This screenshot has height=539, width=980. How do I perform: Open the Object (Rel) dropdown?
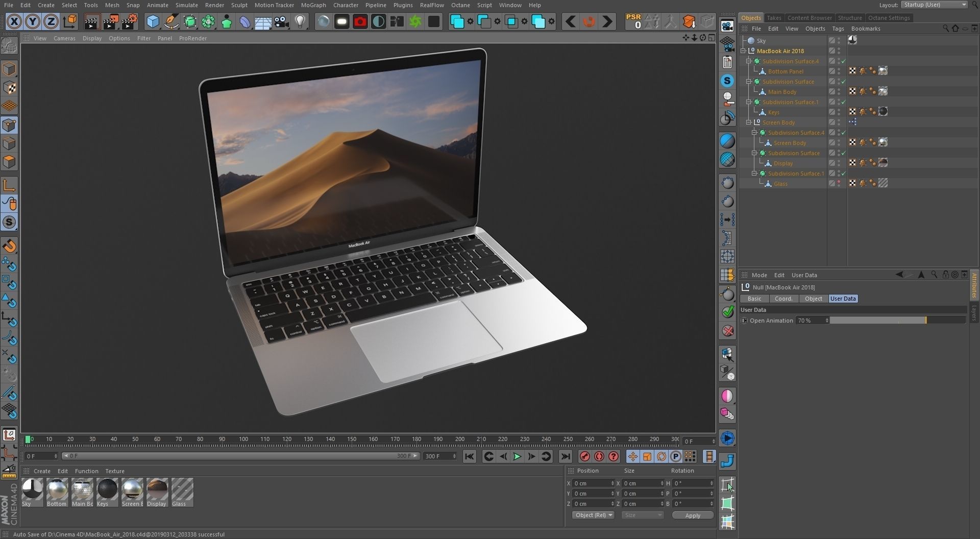[593, 515]
